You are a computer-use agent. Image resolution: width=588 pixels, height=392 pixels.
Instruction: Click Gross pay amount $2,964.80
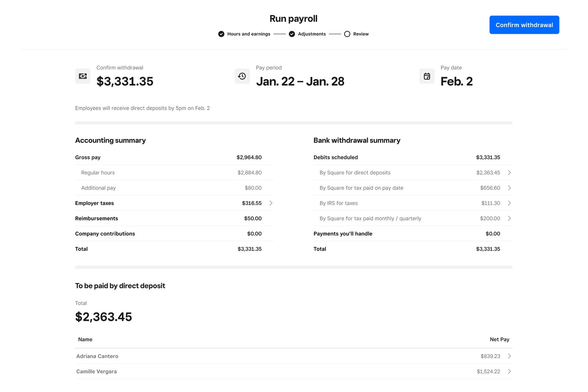tap(249, 157)
